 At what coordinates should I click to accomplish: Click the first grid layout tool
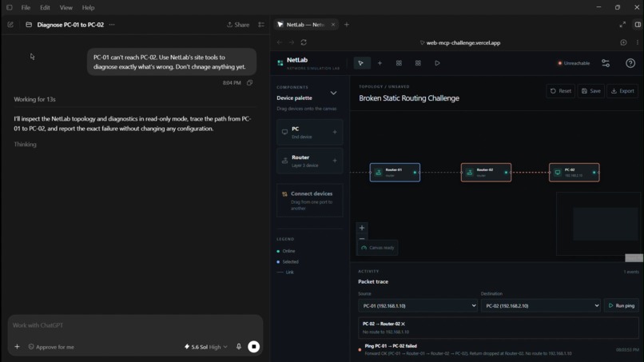point(399,63)
